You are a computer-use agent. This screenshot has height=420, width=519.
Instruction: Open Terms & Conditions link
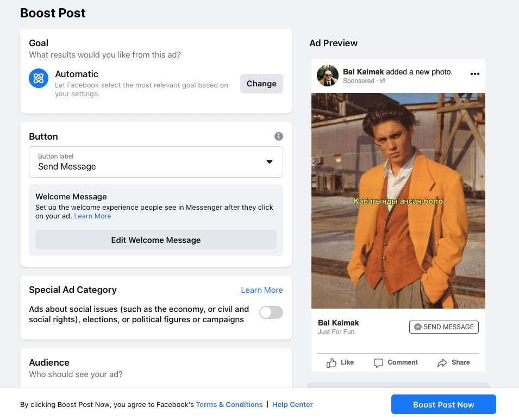(229, 404)
